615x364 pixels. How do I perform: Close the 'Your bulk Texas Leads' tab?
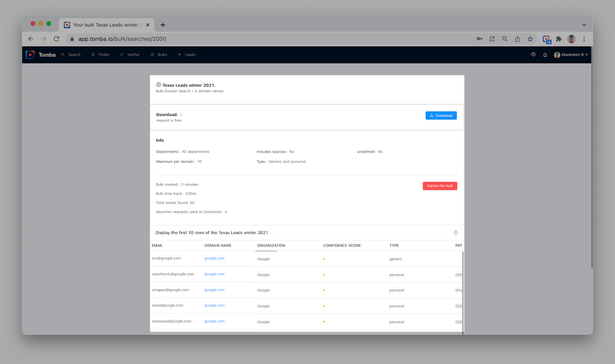[x=148, y=25]
